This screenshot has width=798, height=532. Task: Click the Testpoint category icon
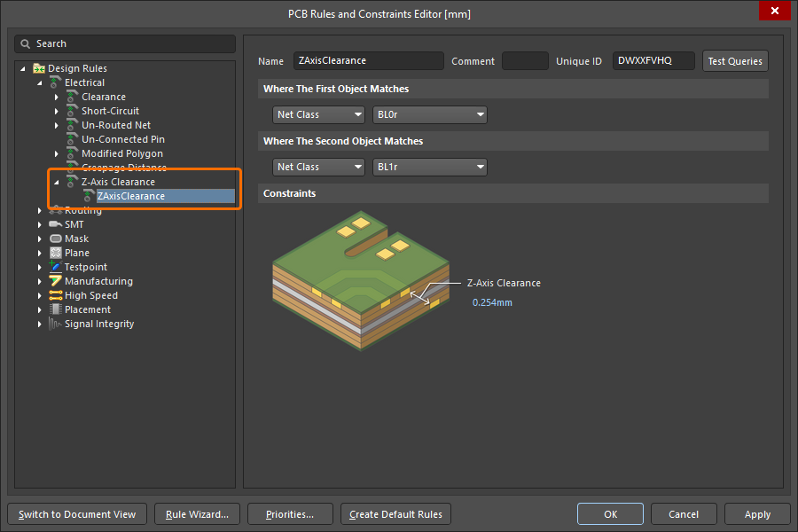click(56, 267)
